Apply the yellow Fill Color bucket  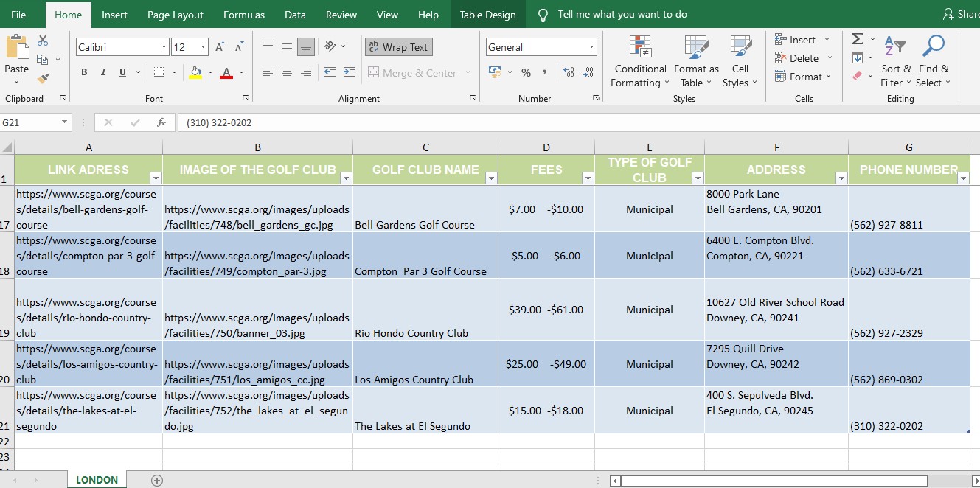[195, 72]
